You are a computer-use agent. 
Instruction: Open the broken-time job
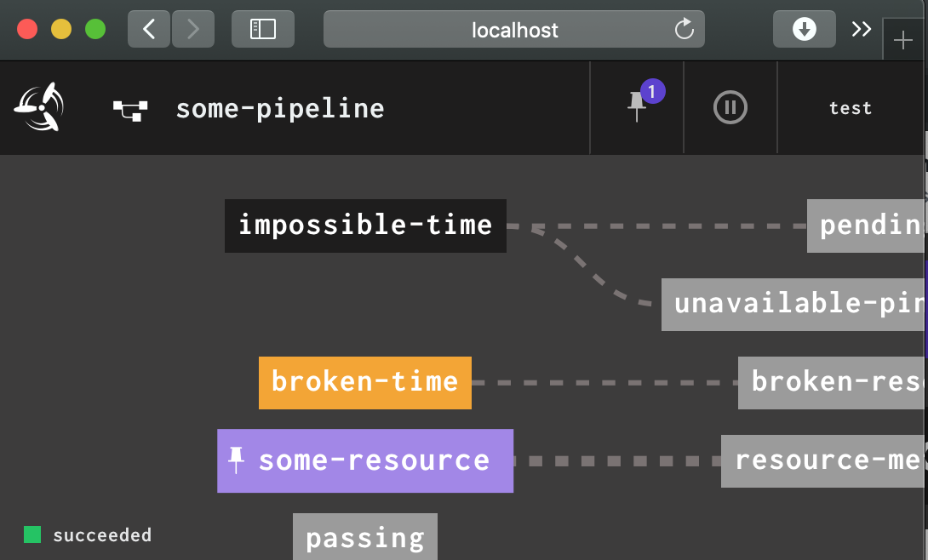point(364,382)
